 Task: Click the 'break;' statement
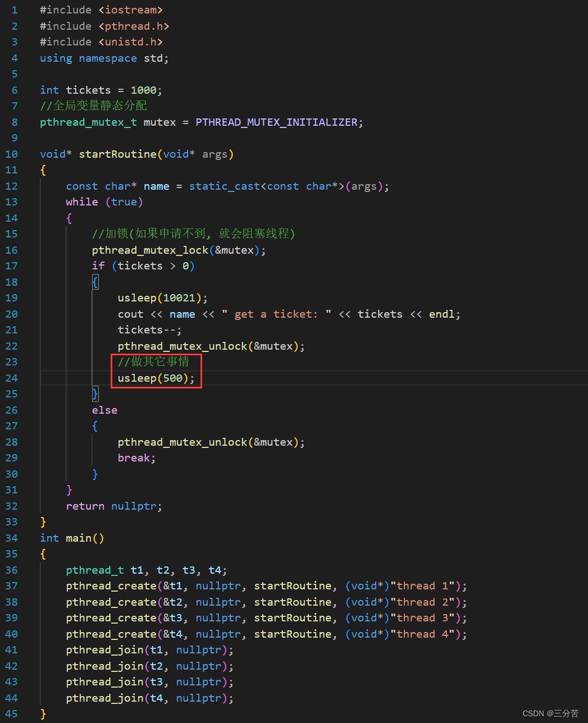(x=137, y=457)
